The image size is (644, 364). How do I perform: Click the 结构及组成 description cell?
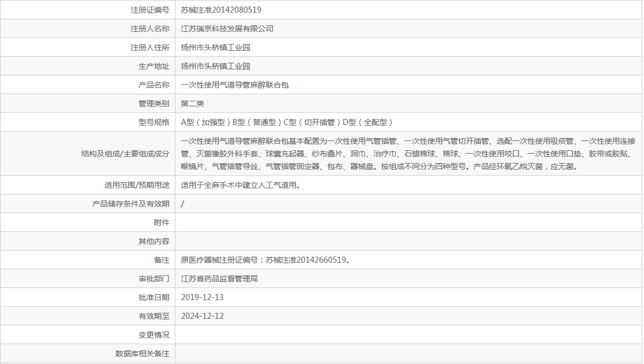[x=385, y=153]
